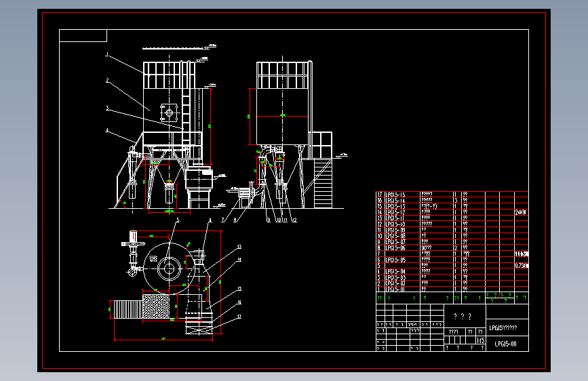The width and height of the screenshot is (588, 381).
Task: Click the LPG15-00 drawing number in title block
Action: [505, 344]
